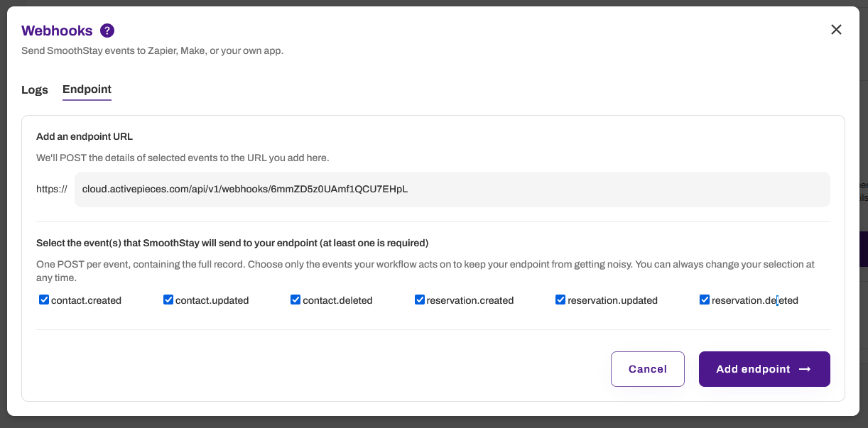Toggle the contact.updated checkbox
This screenshot has height=428, width=868.
tap(168, 300)
